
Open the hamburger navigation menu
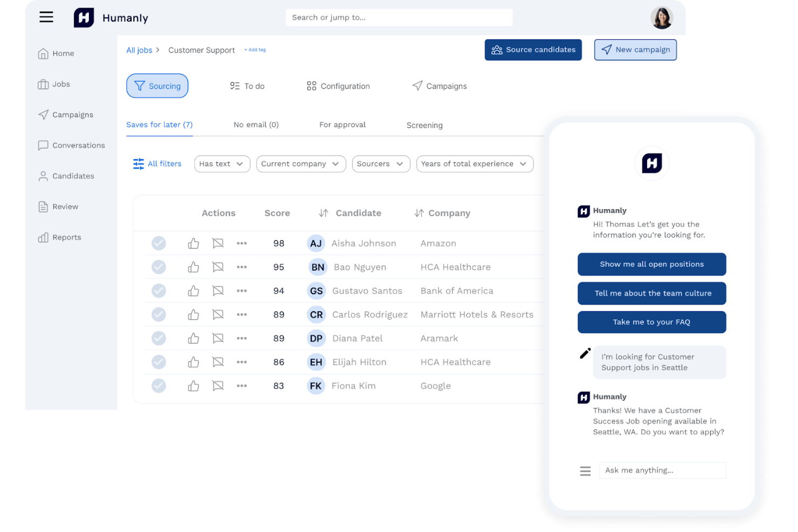point(46,17)
